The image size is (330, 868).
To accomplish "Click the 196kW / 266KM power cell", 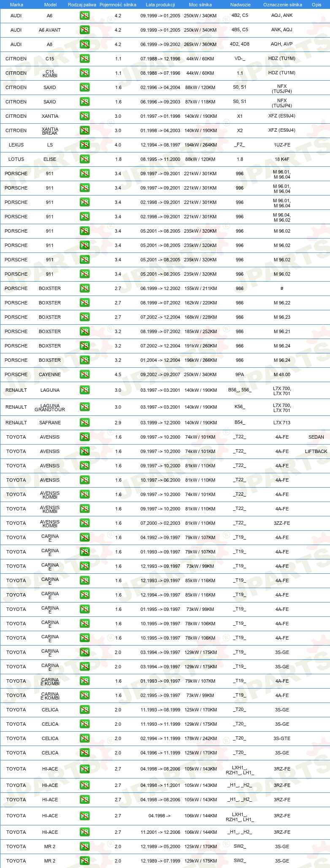I will pyautogui.click(x=200, y=360).
